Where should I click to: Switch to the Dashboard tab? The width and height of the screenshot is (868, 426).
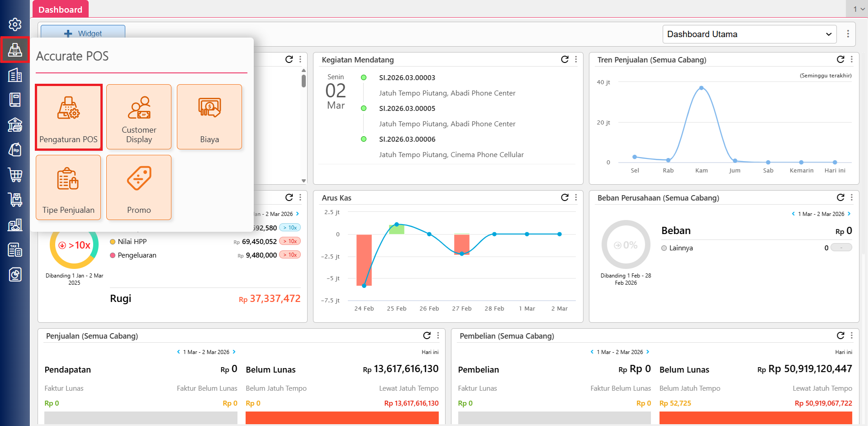pyautogui.click(x=60, y=10)
